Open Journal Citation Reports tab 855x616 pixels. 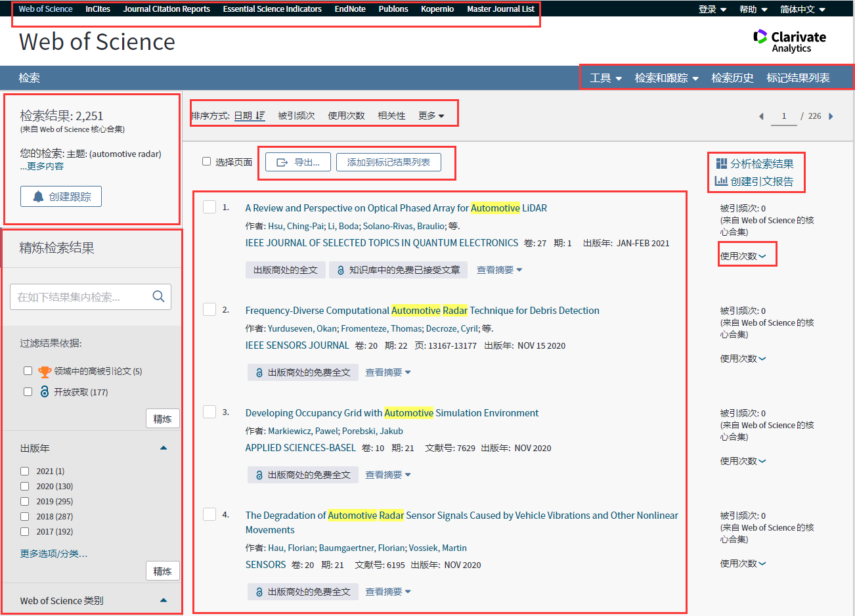[x=167, y=9]
